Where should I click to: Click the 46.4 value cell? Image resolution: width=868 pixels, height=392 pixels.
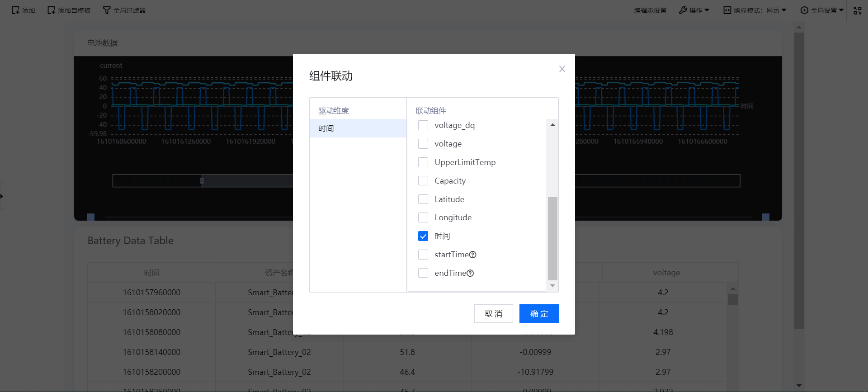[x=407, y=372]
